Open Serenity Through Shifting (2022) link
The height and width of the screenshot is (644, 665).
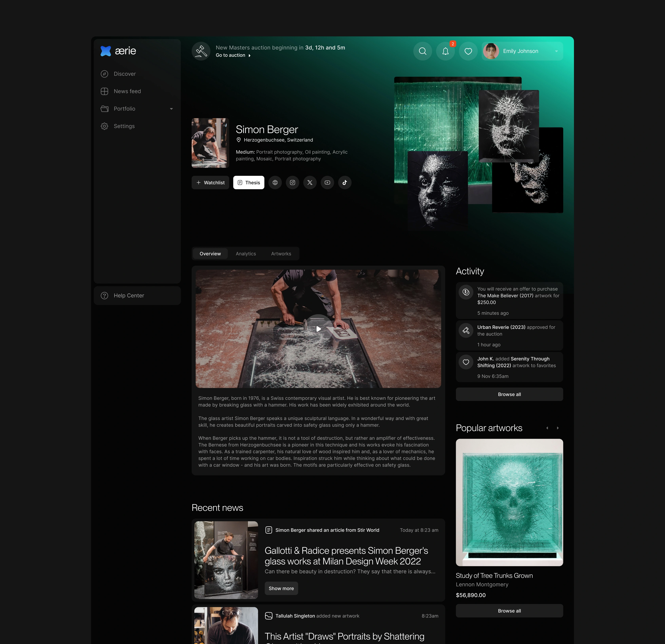pos(513,362)
